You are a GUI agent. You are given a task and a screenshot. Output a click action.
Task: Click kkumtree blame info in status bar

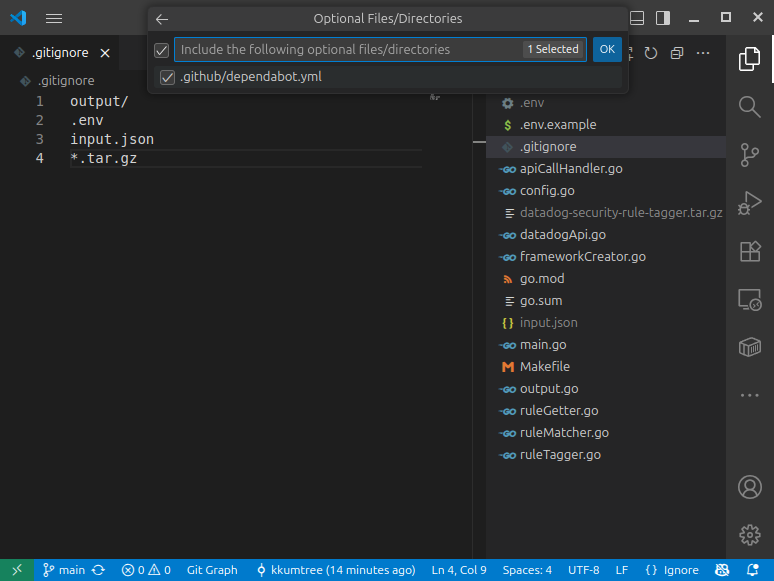[336, 570]
